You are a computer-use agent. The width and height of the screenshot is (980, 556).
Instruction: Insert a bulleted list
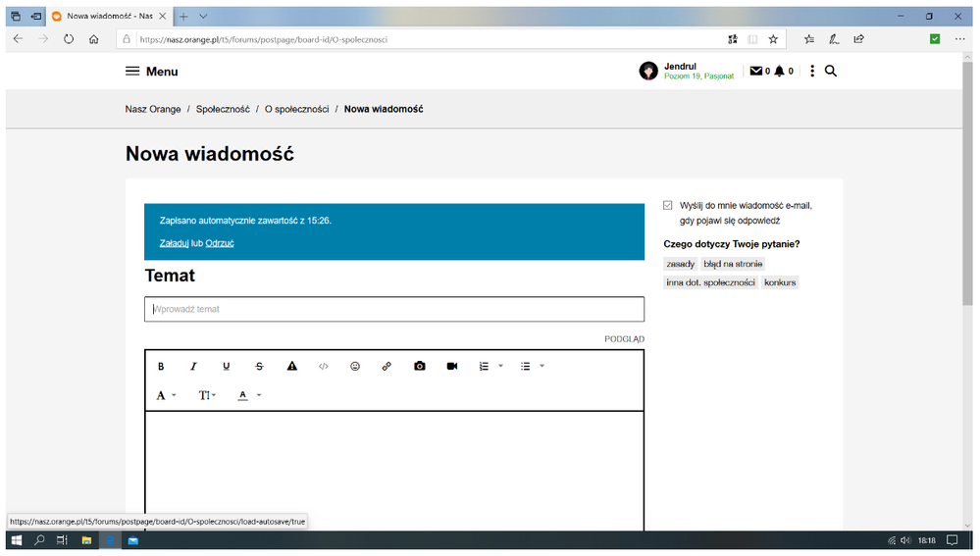point(526,366)
